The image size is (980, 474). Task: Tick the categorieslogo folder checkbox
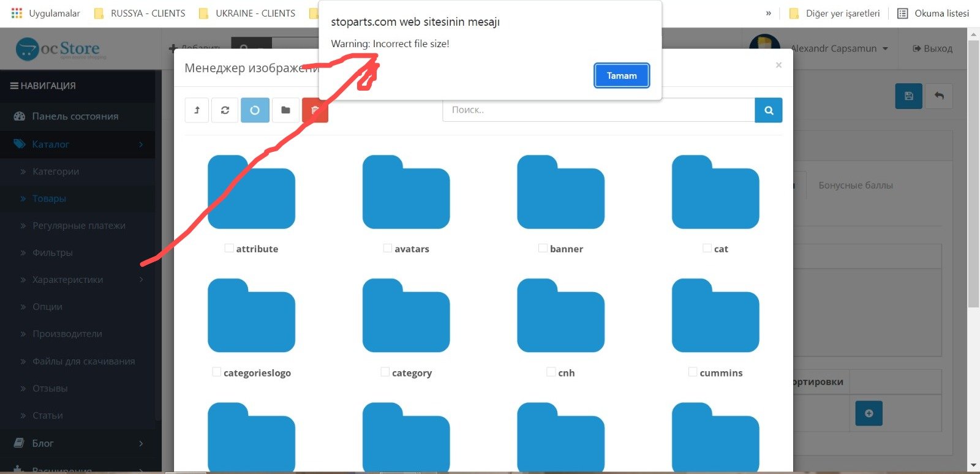point(216,372)
